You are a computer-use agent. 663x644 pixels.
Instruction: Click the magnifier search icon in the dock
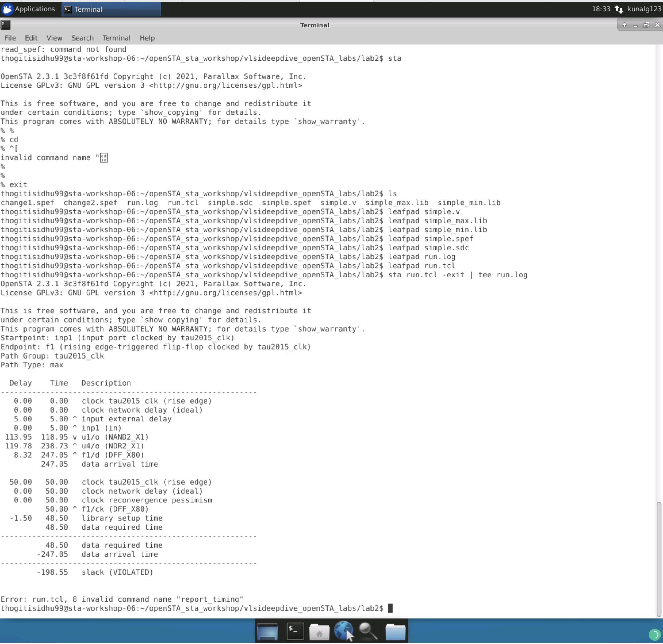[x=367, y=630]
